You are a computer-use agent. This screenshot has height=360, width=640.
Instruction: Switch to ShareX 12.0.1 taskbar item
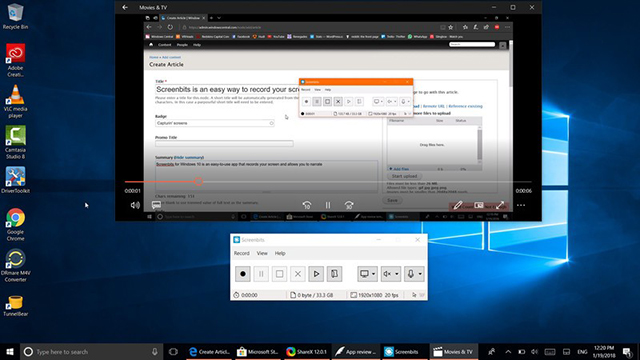point(307,351)
